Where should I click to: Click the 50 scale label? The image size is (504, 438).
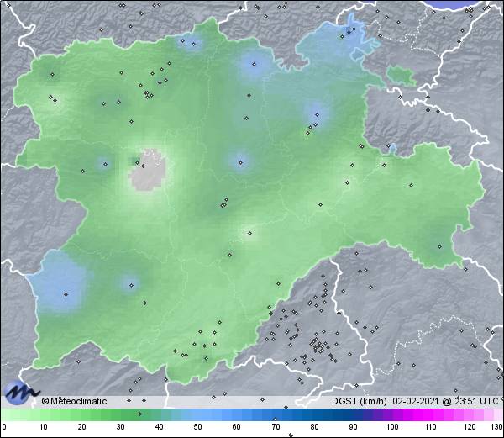(x=197, y=427)
